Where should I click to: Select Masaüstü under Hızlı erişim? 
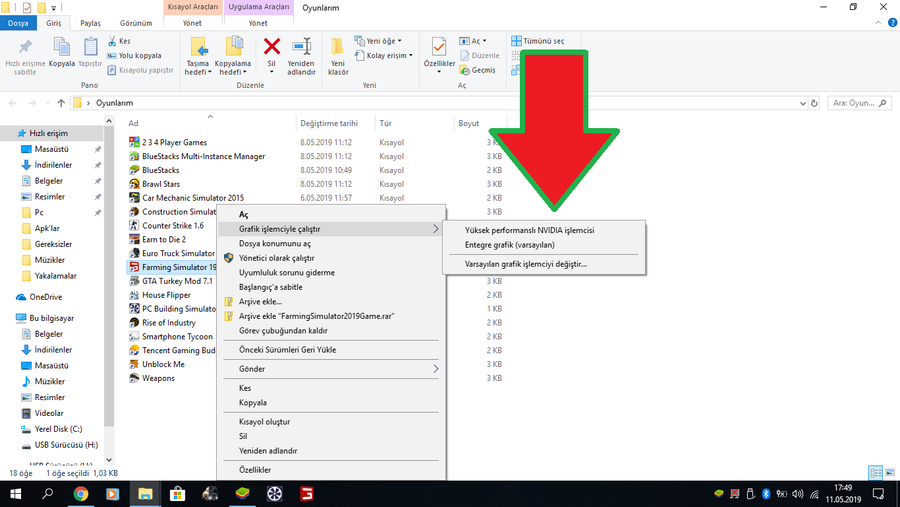[51, 149]
